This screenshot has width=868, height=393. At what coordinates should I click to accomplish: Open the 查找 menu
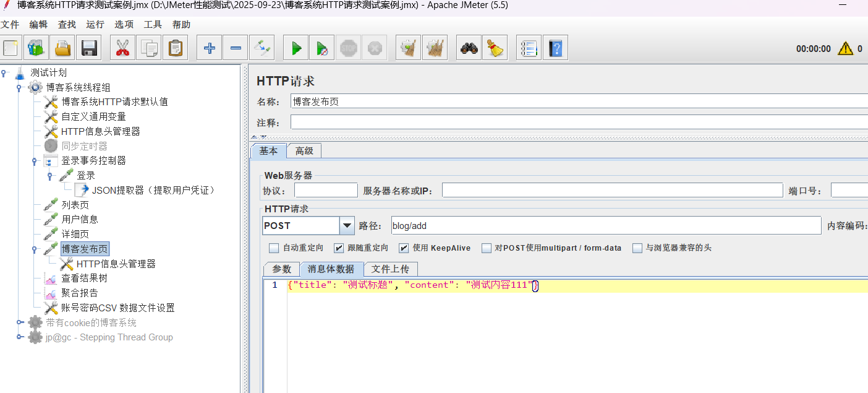(x=67, y=25)
